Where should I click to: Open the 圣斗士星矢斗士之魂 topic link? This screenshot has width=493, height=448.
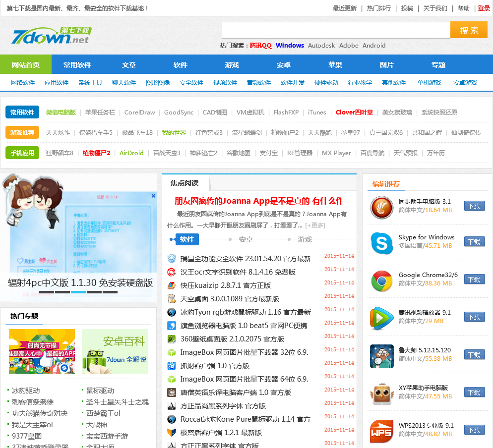point(118,402)
